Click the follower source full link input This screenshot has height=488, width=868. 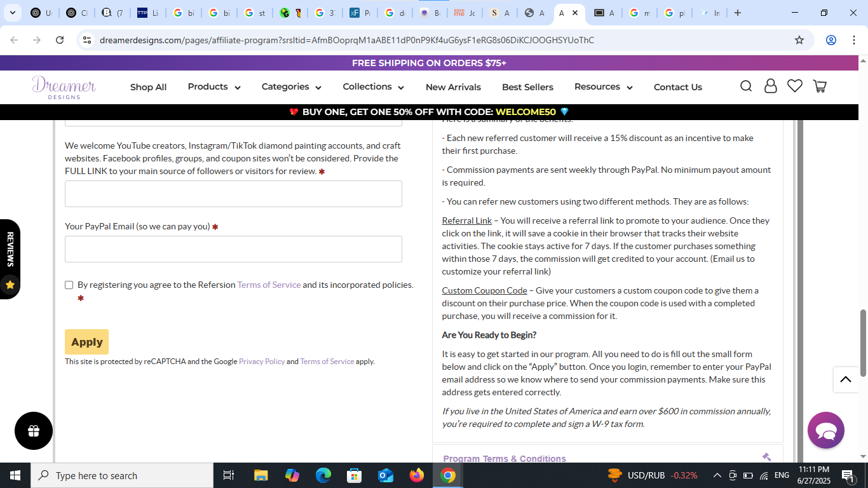(x=233, y=194)
